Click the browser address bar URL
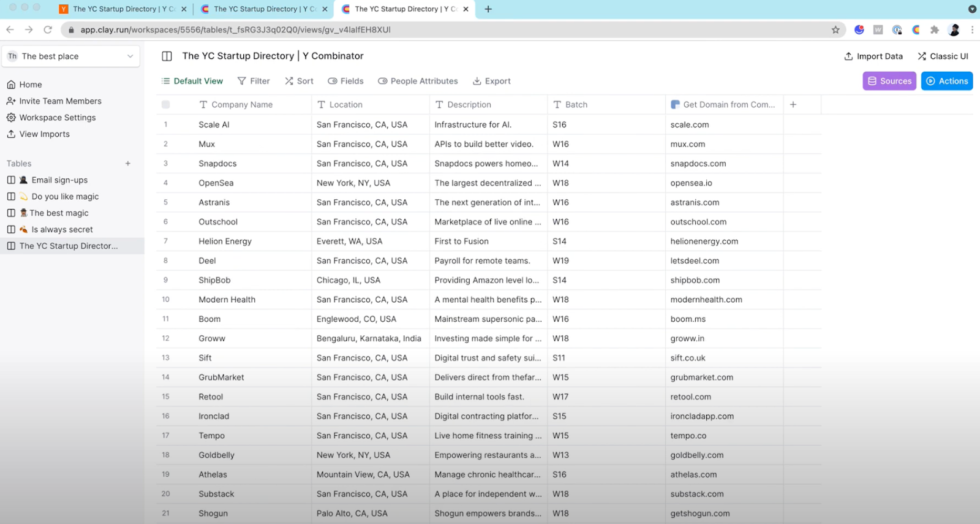Screen dimensions: 980x524 236,29
